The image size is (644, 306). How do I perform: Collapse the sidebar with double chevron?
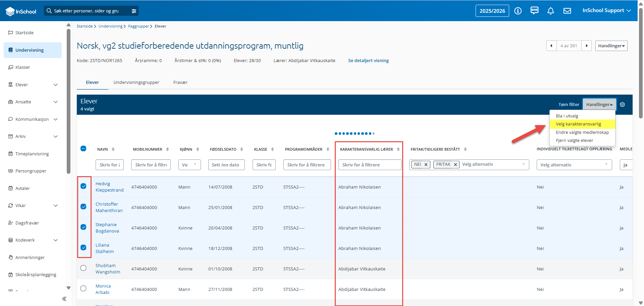click(64, 299)
